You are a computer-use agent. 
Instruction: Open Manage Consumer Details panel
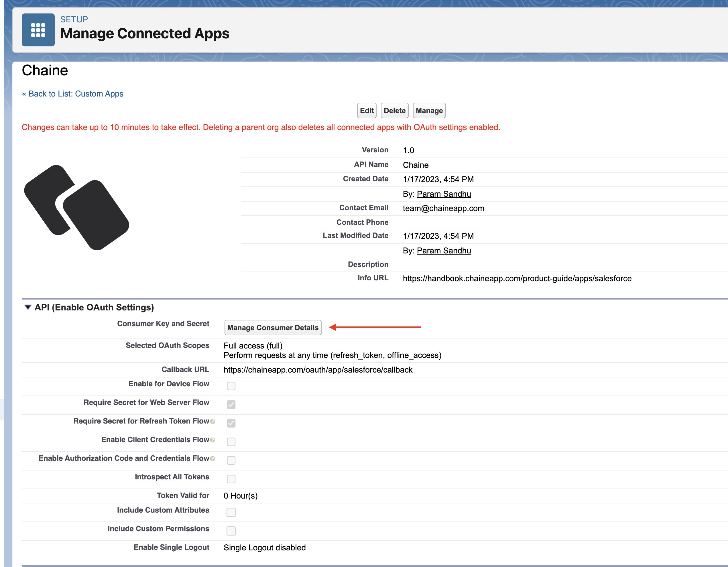pos(273,327)
